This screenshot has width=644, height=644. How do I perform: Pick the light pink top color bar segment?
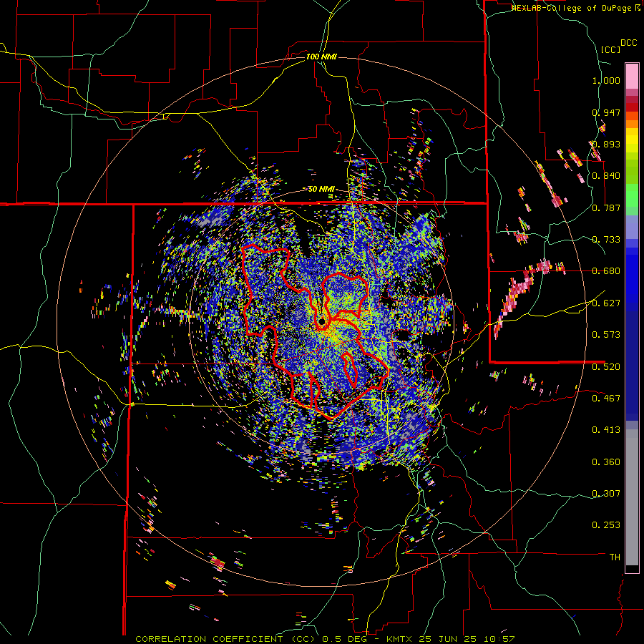click(x=632, y=76)
